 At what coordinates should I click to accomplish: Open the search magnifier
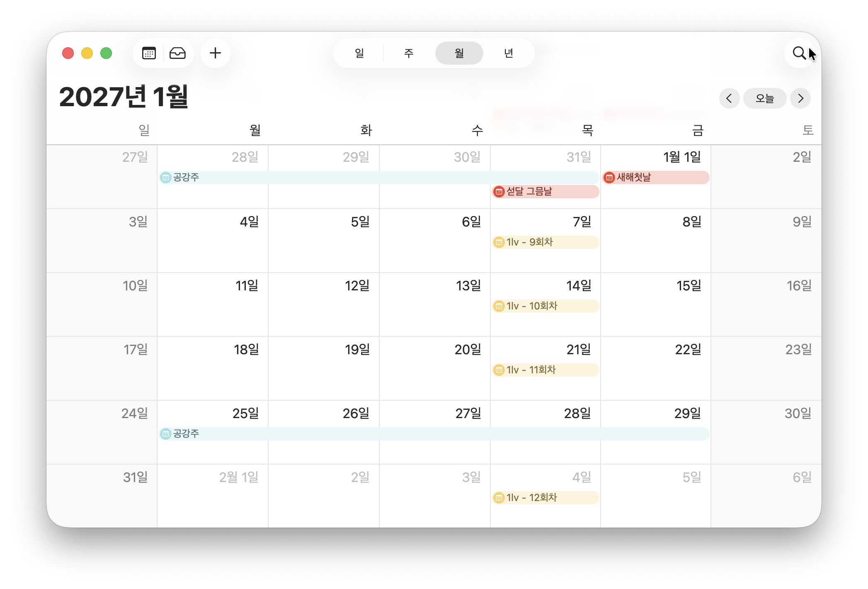(x=799, y=53)
